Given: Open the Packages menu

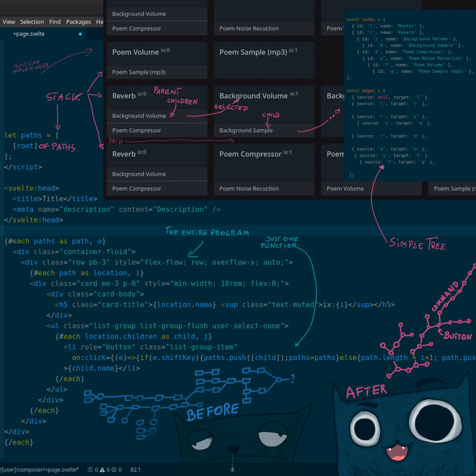Looking at the screenshot, I should click(78, 22).
